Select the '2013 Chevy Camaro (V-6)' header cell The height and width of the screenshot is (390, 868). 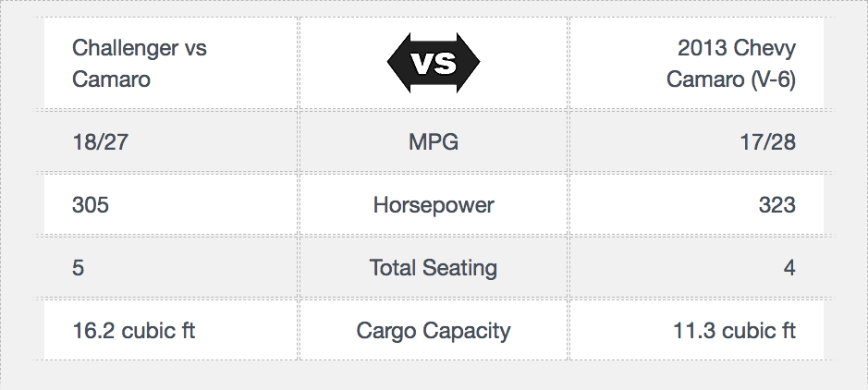click(x=696, y=63)
